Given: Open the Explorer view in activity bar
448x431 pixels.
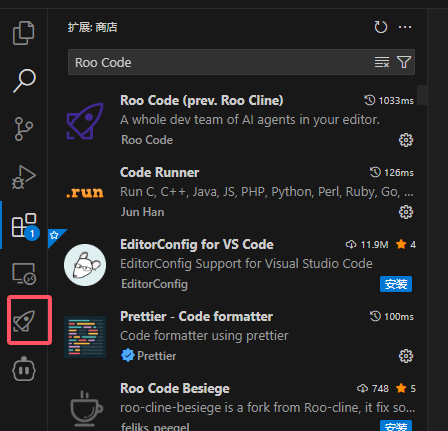Looking at the screenshot, I should click(x=23, y=33).
